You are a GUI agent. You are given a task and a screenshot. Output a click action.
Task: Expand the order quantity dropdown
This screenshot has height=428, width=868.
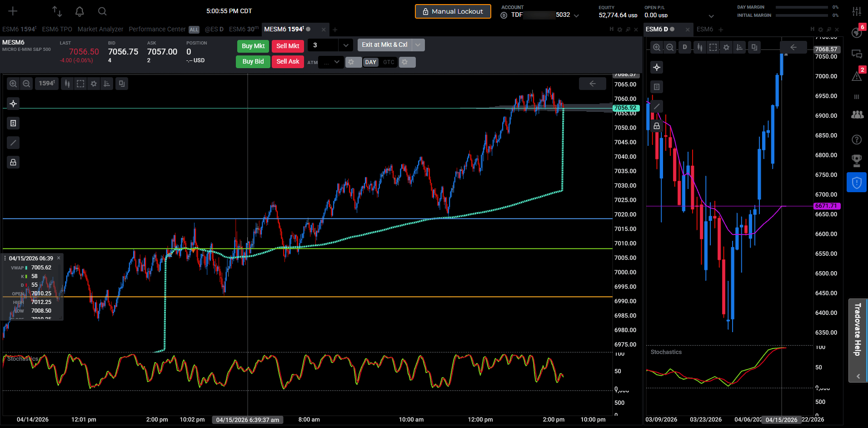click(346, 45)
